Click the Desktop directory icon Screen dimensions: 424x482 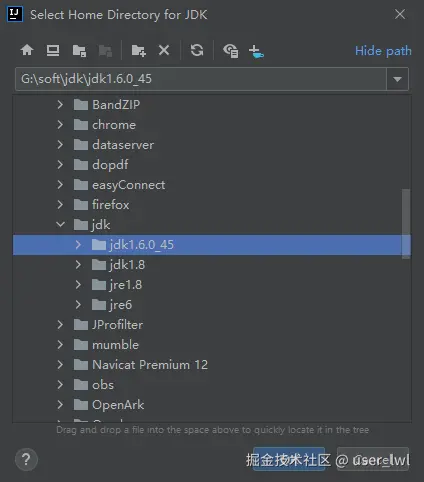click(x=53, y=51)
